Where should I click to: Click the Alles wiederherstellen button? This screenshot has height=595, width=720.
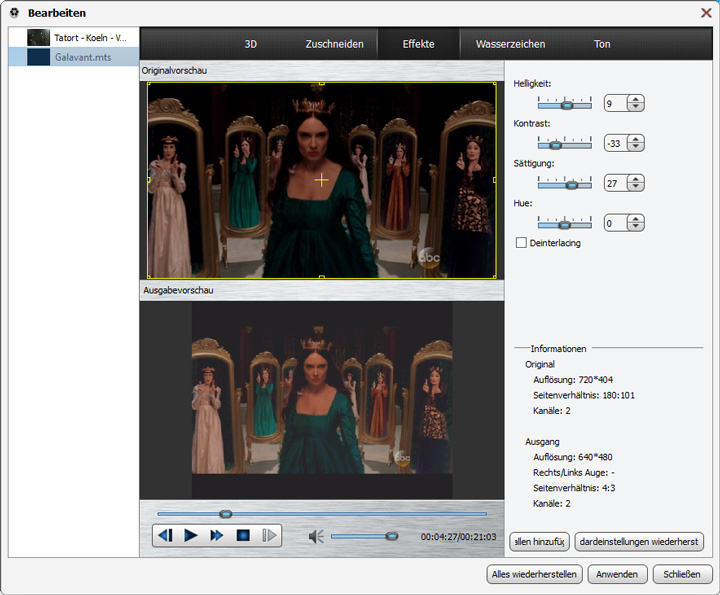[534, 574]
